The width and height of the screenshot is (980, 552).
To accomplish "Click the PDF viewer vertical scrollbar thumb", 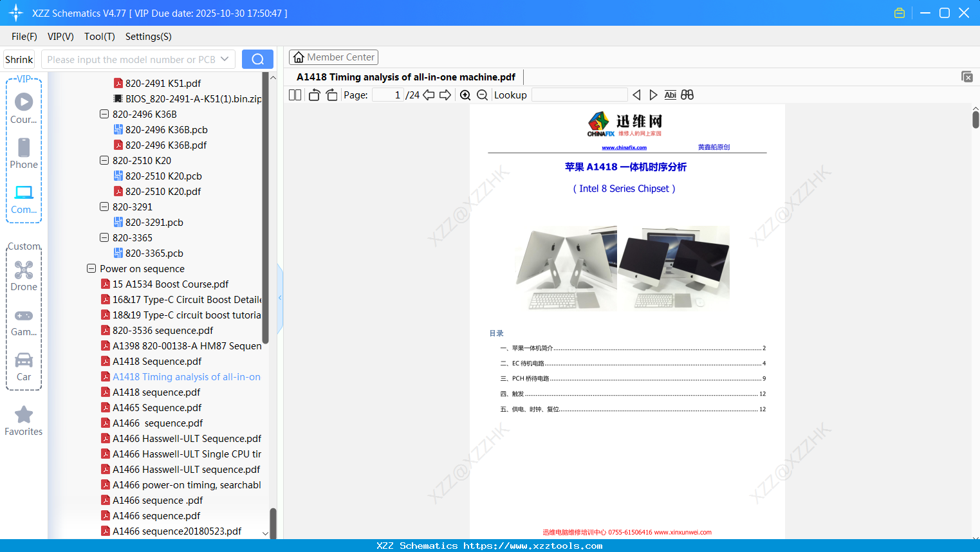I will pyautogui.click(x=975, y=120).
